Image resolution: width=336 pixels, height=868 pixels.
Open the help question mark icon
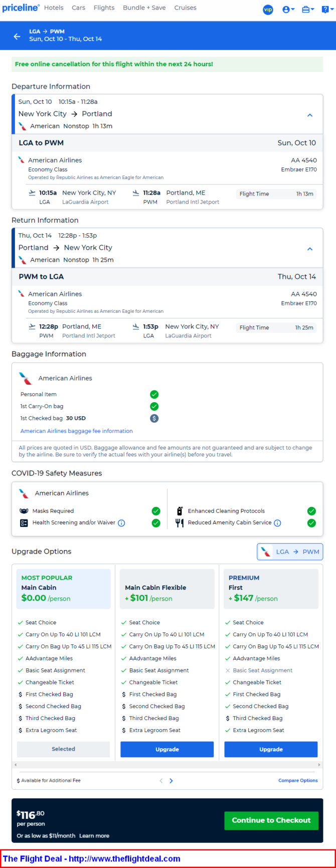pyautogui.click(x=326, y=10)
